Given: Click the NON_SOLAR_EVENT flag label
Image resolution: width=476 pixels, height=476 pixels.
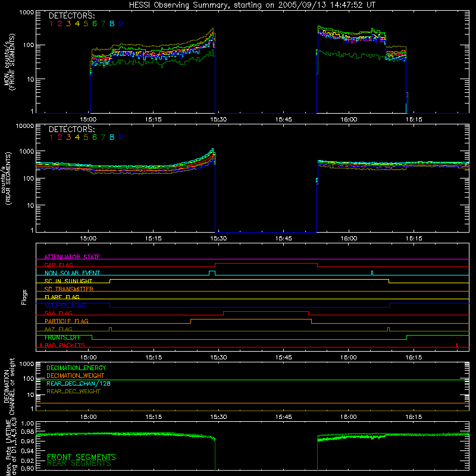Looking at the screenshot, I should (x=72, y=273).
